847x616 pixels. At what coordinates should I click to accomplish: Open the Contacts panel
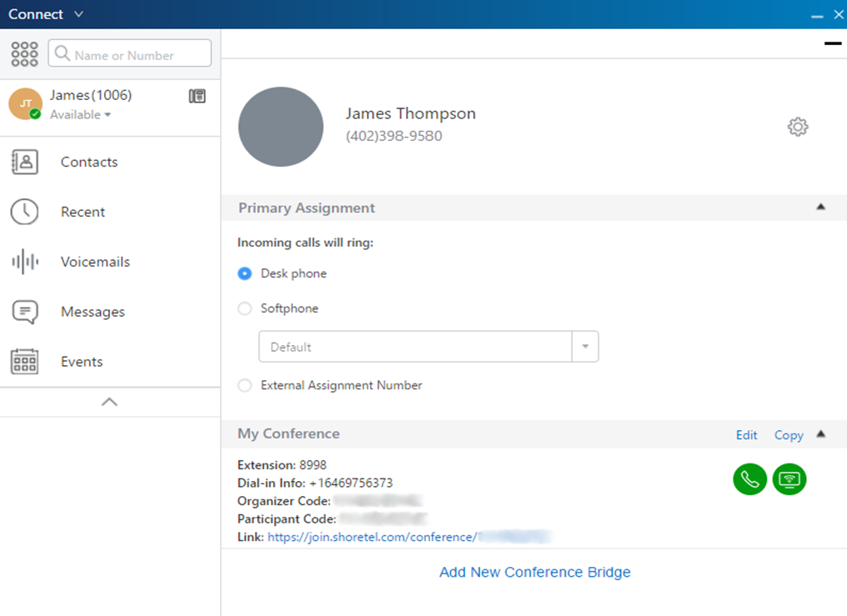point(88,162)
